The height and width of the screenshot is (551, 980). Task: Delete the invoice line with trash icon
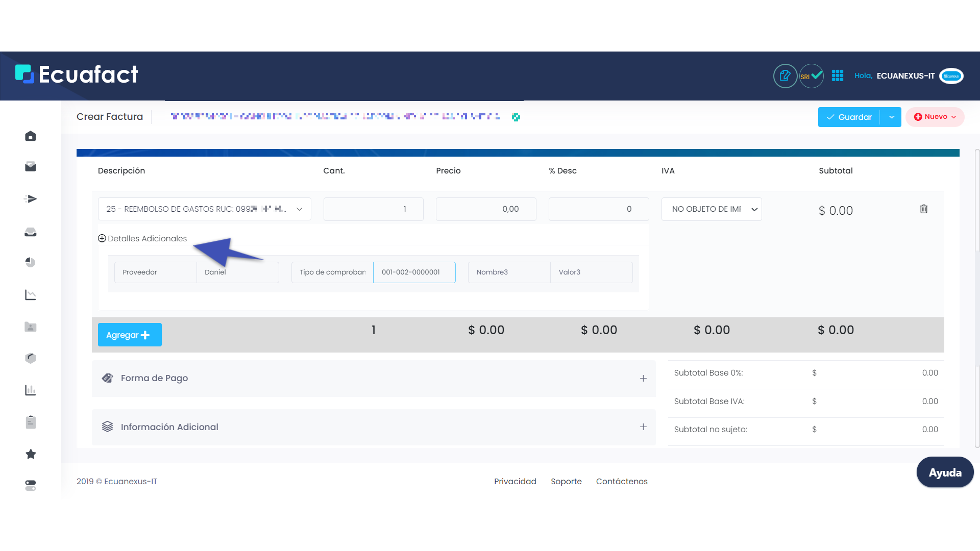tap(923, 209)
